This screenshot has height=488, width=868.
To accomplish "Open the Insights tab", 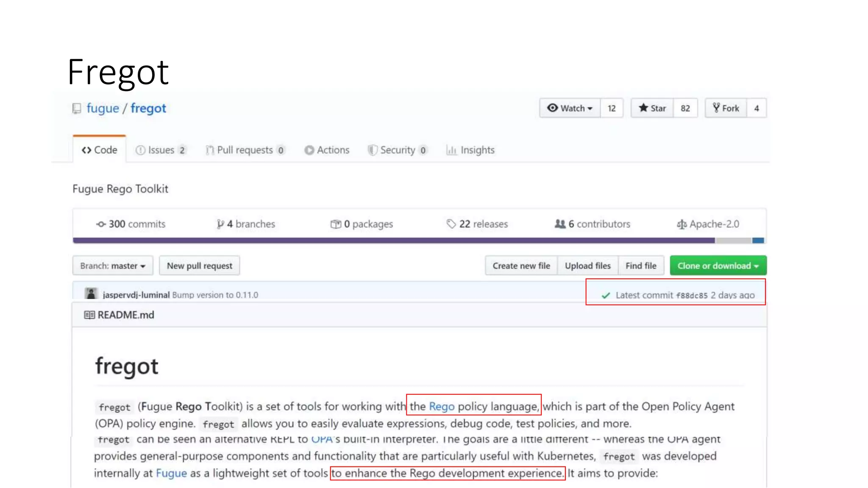I will click(470, 150).
